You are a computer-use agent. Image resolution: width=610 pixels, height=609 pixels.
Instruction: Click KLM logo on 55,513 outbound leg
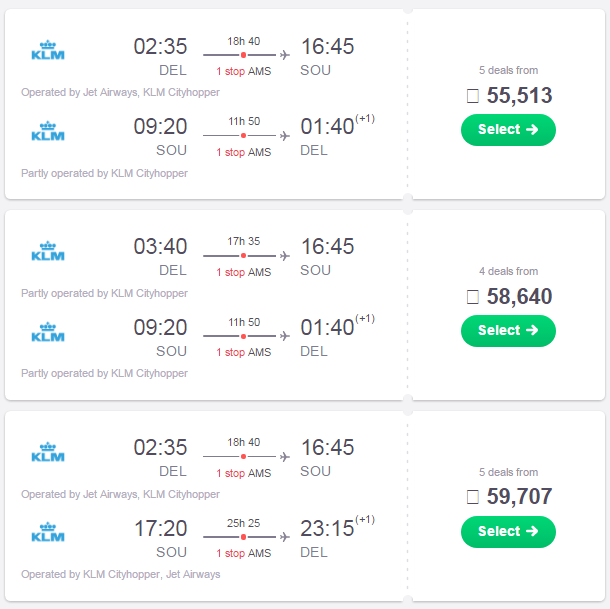[48, 50]
